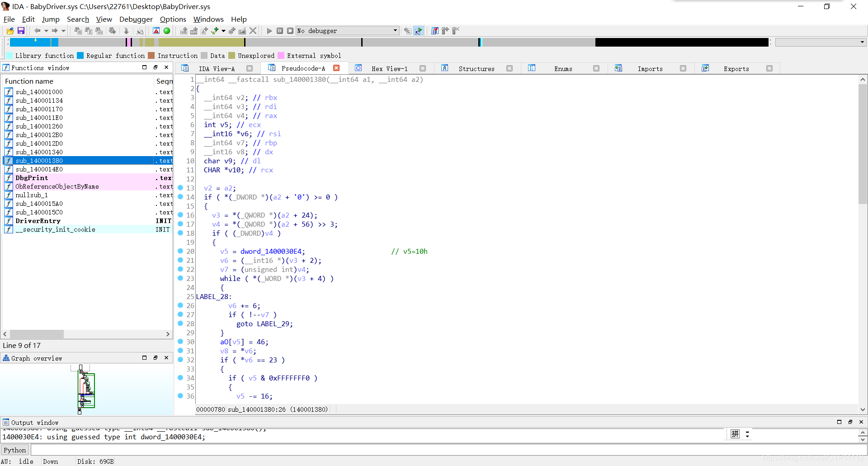Click the red warning triangle icon
This screenshot has height=466, width=868.
click(x=156, y=31)
